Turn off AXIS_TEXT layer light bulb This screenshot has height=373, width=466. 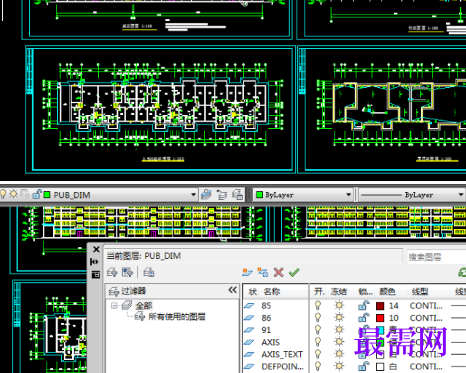[318, 354]
